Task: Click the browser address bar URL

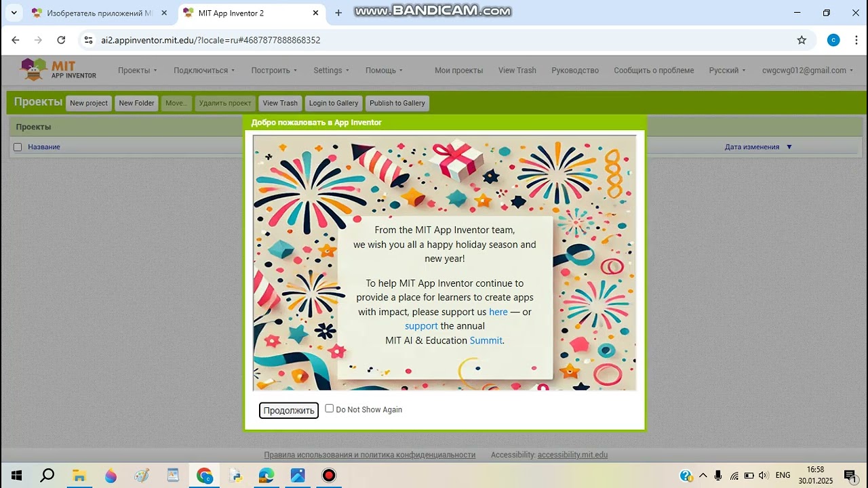Action: pyautogui.click(x=211, y=40)
